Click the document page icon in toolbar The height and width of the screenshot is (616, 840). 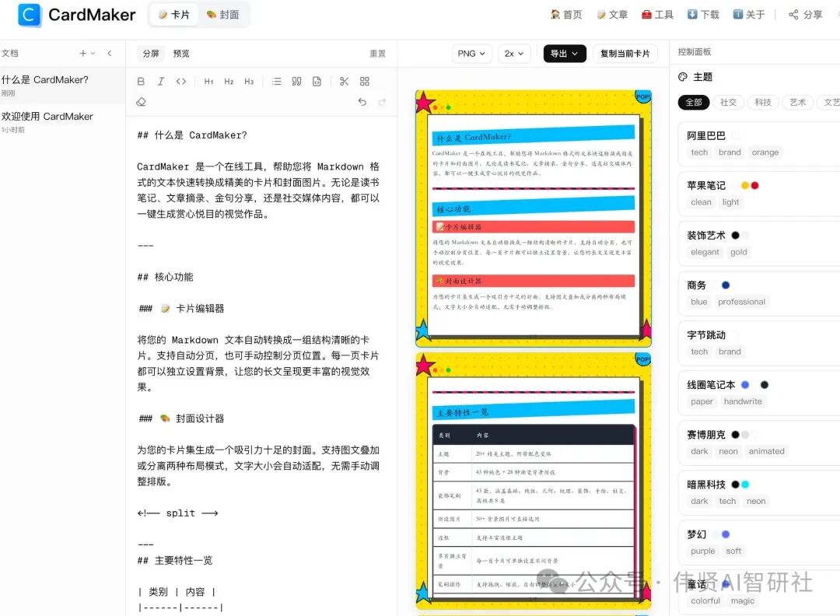317,82
